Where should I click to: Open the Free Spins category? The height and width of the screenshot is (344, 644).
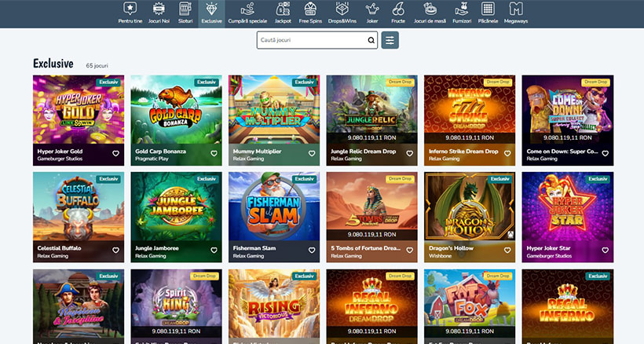(310, 13)
